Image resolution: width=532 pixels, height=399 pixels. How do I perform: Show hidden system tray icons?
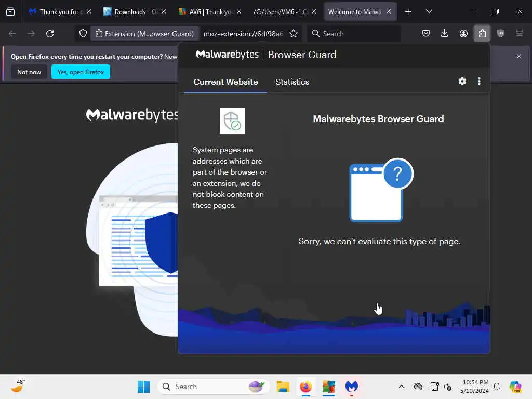coord(402,387)
